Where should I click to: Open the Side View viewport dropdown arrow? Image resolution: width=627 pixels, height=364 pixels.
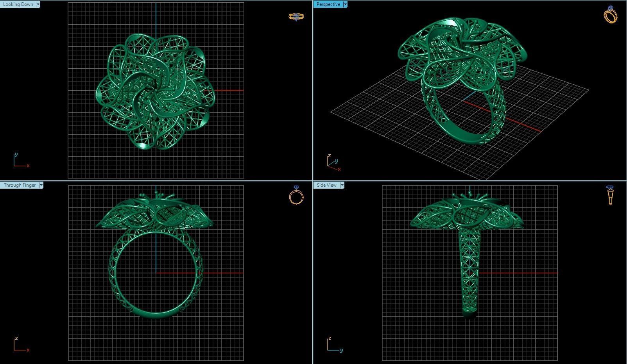click(342, 185)
